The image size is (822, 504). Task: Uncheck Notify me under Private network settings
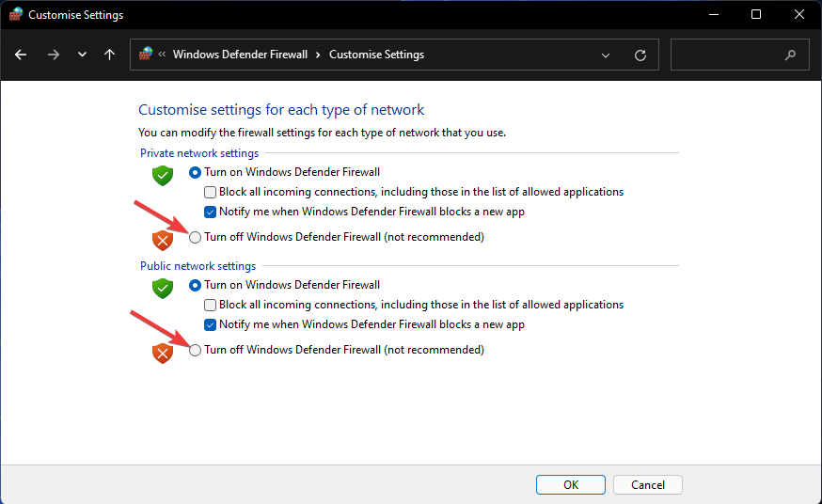(x=211, y=213)
